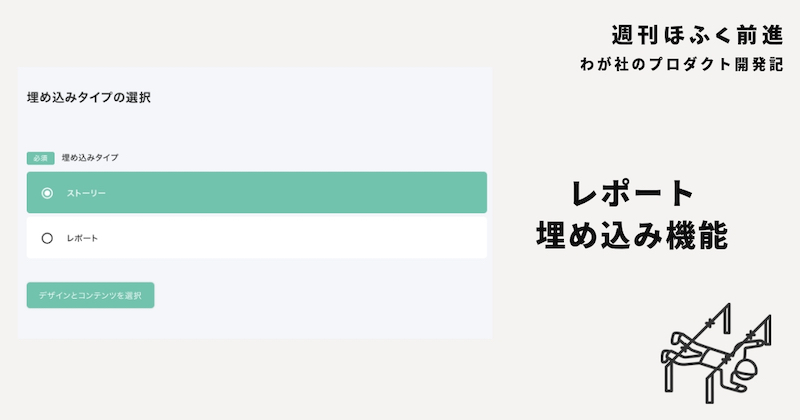Click the green 必須 badge
Screen dimensions: 800x420
pos(40,158)
